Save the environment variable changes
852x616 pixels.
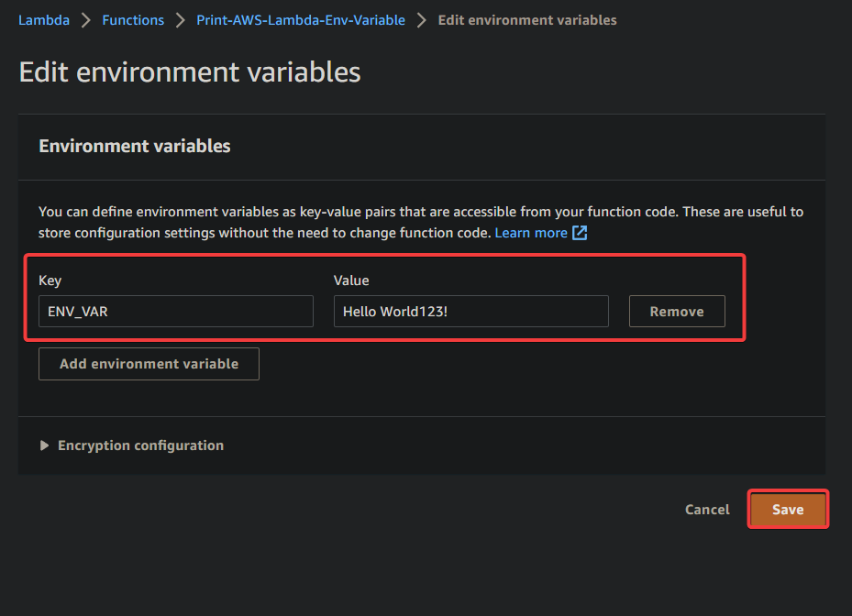click(788, 510)
